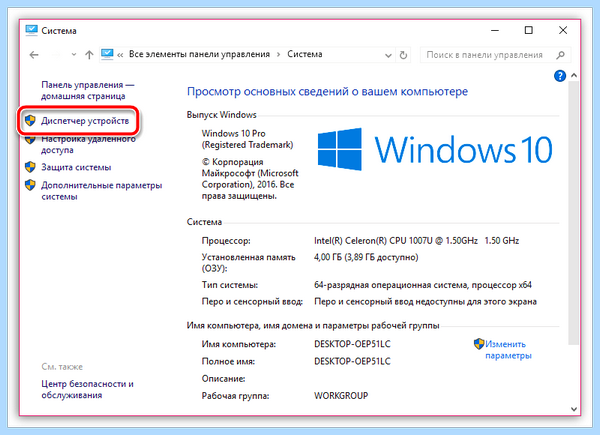Click the Up one level arrow
The width and height of the screenshot is (600, 435).
[89, 55]
